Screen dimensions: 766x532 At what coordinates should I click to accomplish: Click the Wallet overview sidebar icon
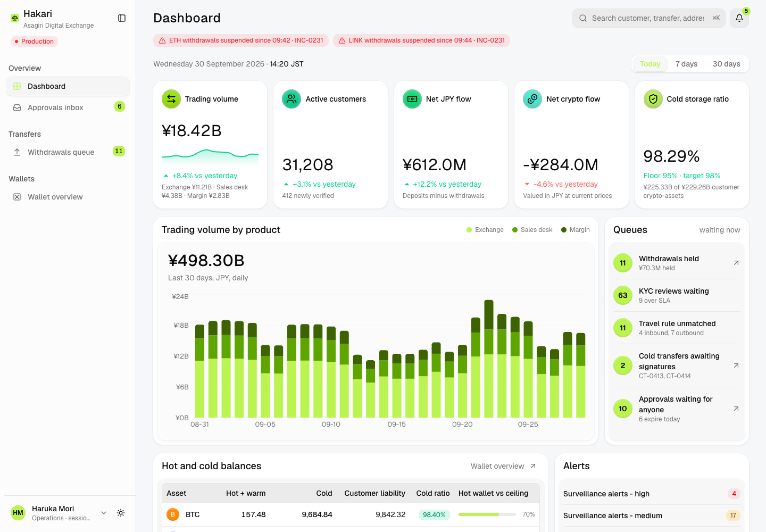coord(17,197)
